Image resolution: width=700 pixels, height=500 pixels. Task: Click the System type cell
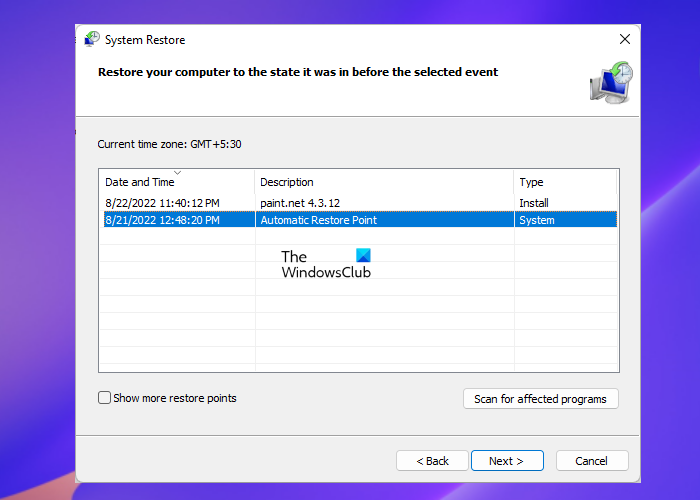[536, 220]
